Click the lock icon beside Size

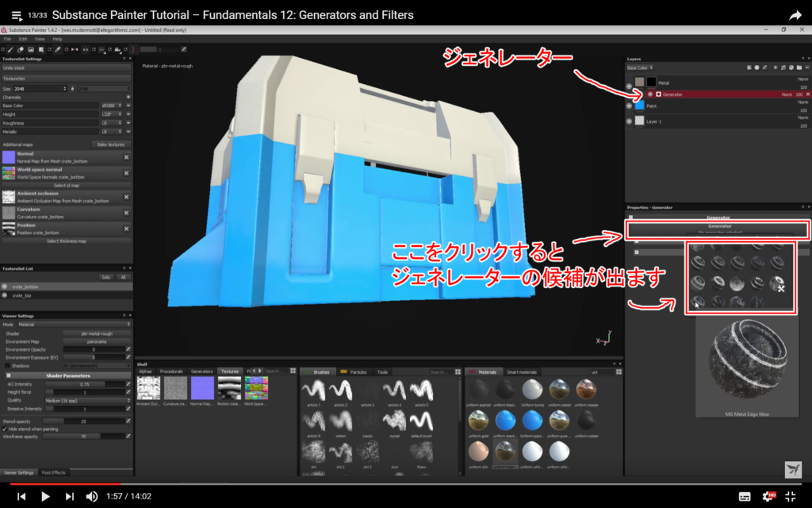(x=72, y=89)
